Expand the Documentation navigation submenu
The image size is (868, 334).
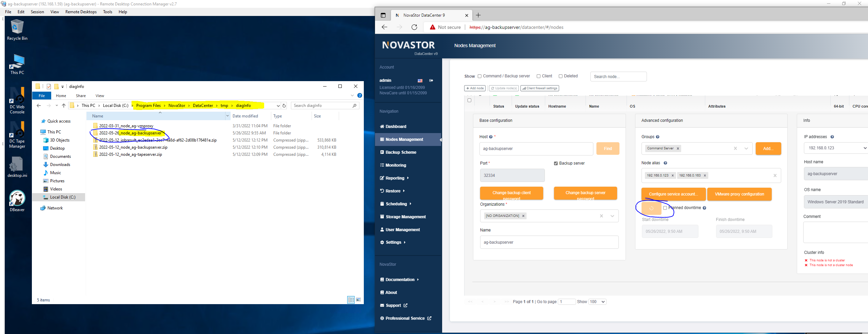(x=418, y=280)
